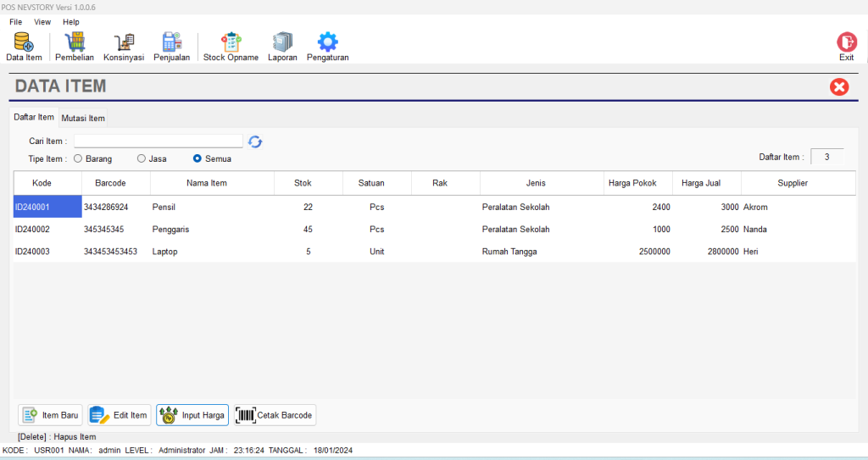Screen dimensions: 868x460
Task: Open Pembelian shopping cart icon
Action: tap(75, 46)
